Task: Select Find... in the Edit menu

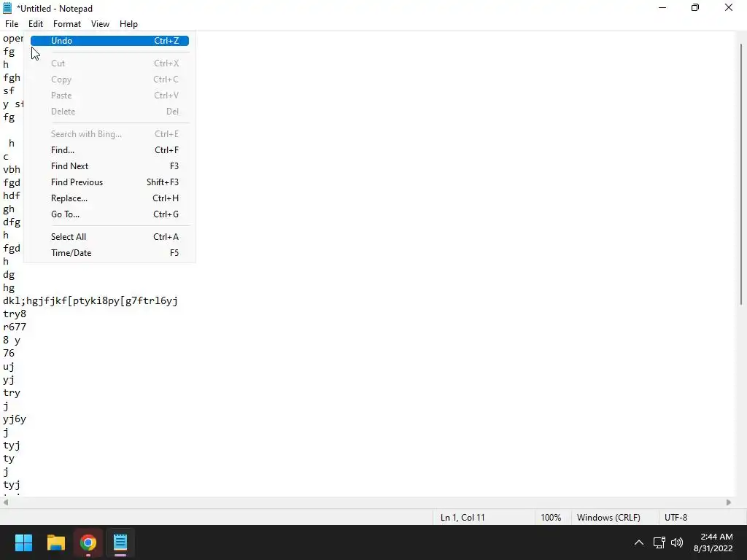Action: coord(109,150)
